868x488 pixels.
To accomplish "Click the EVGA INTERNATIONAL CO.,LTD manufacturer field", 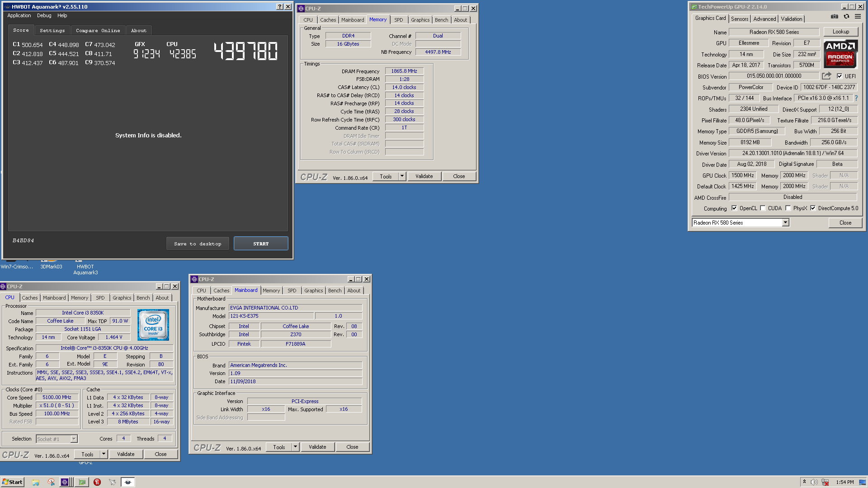I will pos(295,308).
